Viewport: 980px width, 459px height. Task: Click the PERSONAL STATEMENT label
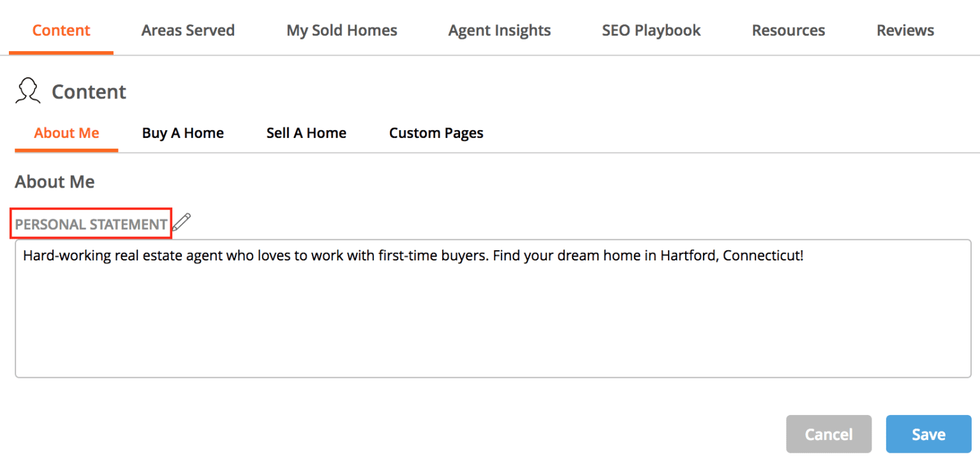pos(91,224)
